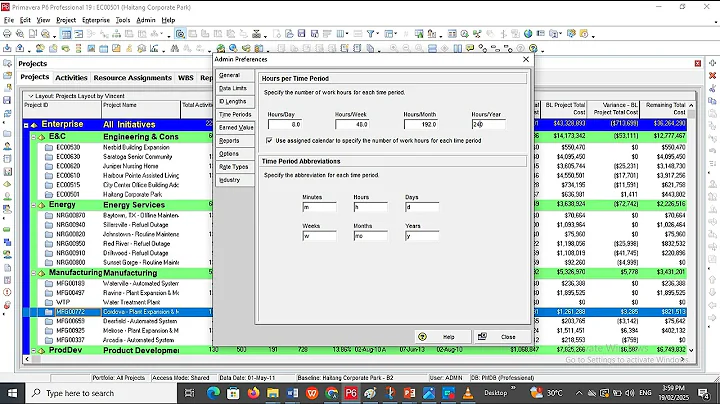Open the Enterprise menu
Viewport: 720px width, 404px height.
(x=96, y=20)
